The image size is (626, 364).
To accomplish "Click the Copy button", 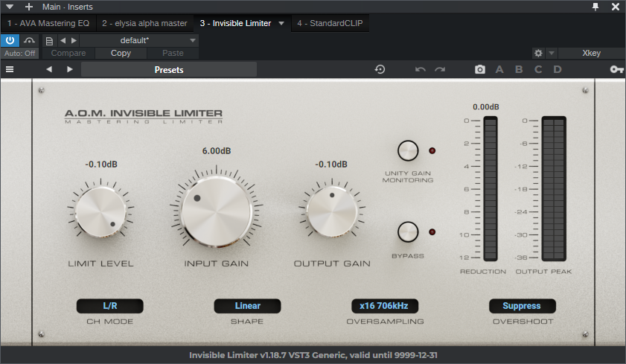I will [121, 53].
